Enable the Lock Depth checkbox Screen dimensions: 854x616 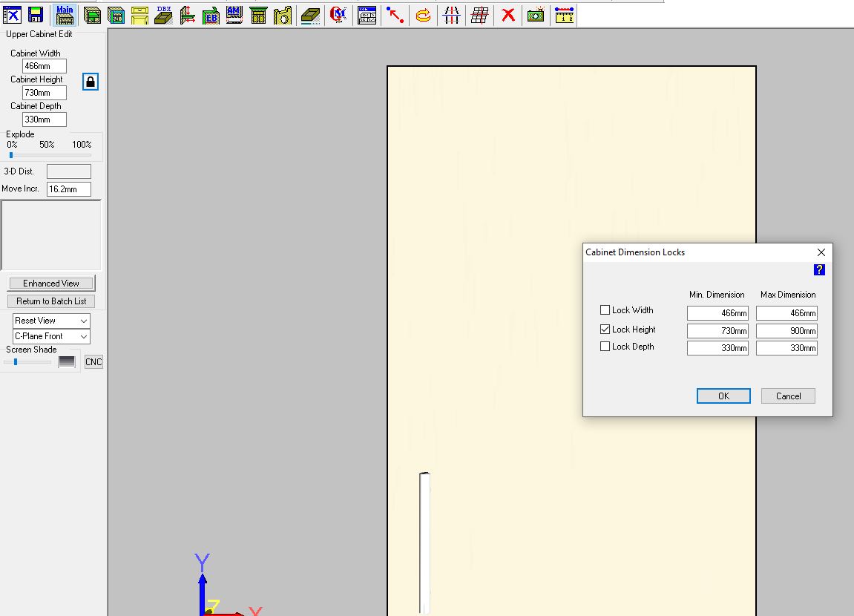(x=605, y=347)
